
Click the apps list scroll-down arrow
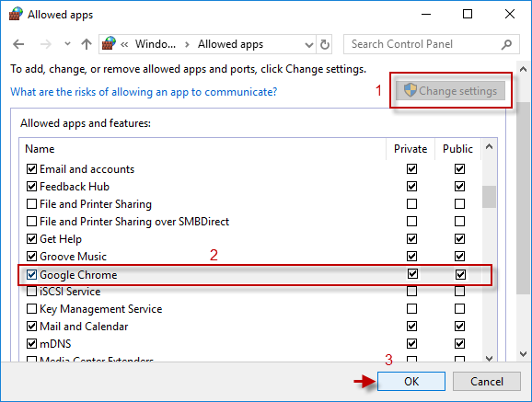pyautogui.click(x=489, y=358)
